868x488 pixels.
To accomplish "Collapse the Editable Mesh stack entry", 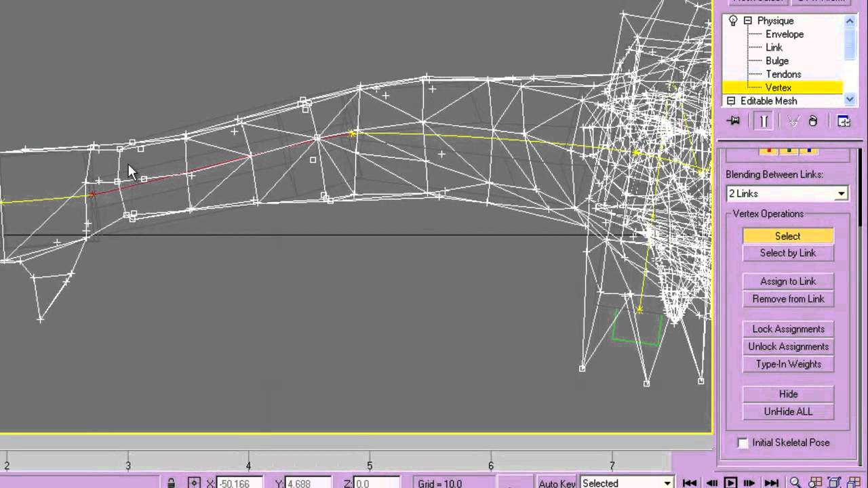I will pyautogui.click(x=731, y=101).
